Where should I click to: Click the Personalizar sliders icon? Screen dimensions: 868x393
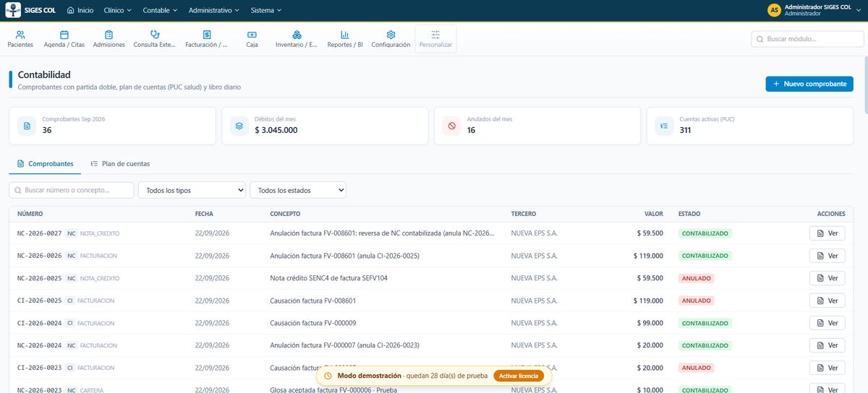[x=435, y=35]
